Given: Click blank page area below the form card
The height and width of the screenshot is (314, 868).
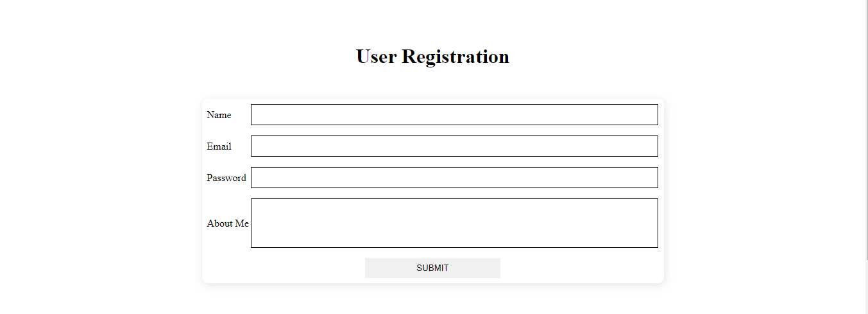Looking at the screenshot, I should coord(433,301).
